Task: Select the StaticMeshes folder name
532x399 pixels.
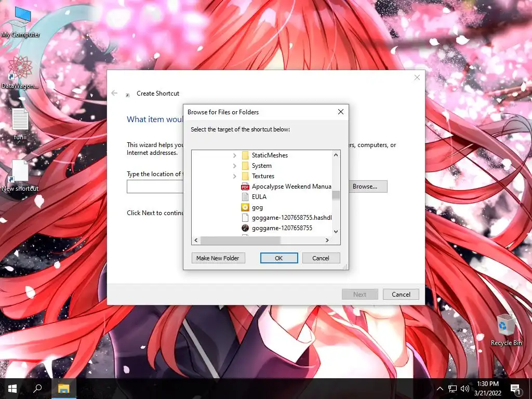Action: (270, 155)
